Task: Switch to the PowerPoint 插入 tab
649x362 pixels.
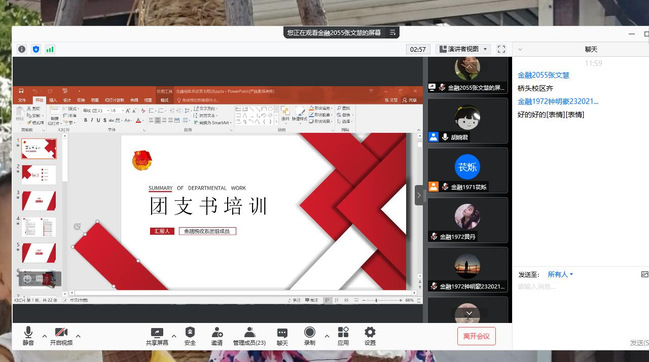Action: 53,100
